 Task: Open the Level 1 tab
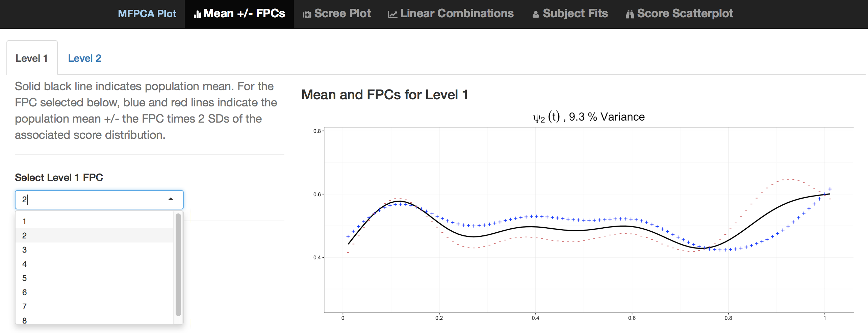coord(32,58)
